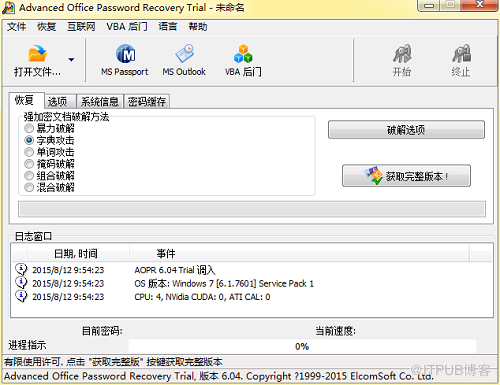The width and height of the screenshot is (500, 385).
Task: Stop recovery with the locked keys icon
Action: coord(461,60)
